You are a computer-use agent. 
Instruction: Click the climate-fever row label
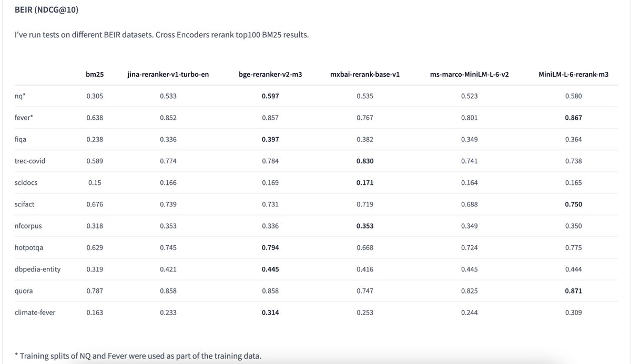[35, 312]
